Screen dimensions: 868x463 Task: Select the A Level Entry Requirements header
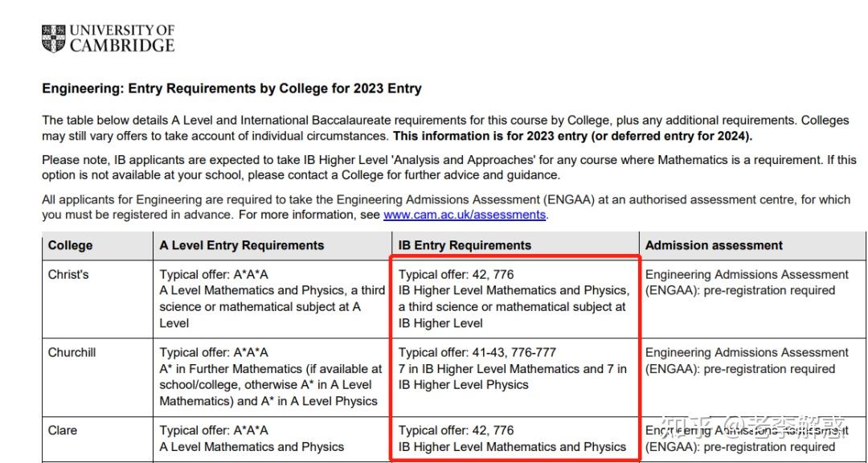tap(241, 245)
